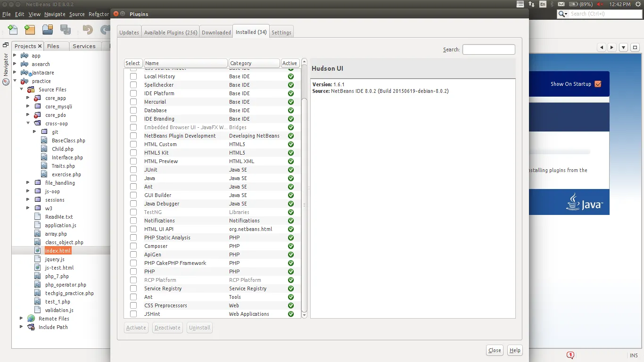Screen dimensions: 644x362
Task: Expand the app project node
Action: click(15, 56)
